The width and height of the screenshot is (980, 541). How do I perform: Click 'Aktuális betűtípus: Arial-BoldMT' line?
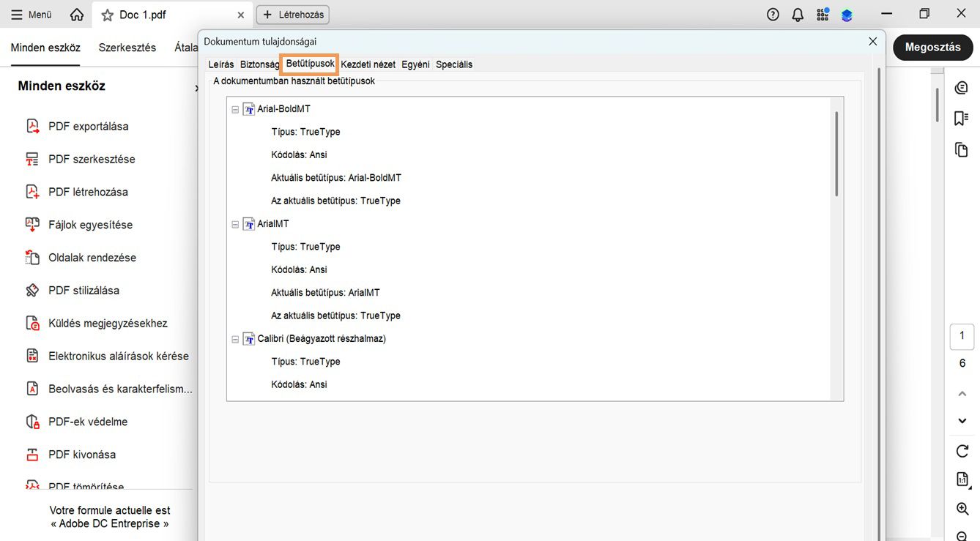click(x=336, y=178)
